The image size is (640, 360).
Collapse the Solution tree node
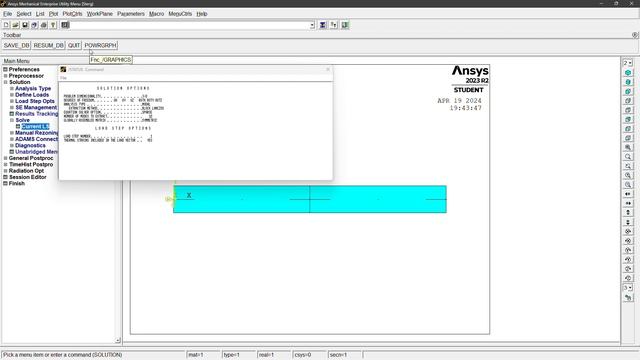click(x=6, y=82)
